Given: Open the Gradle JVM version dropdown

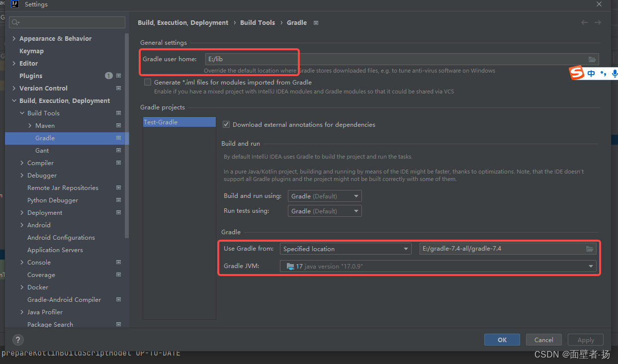Looking at the screenshot, I should (x=438, y=266).
